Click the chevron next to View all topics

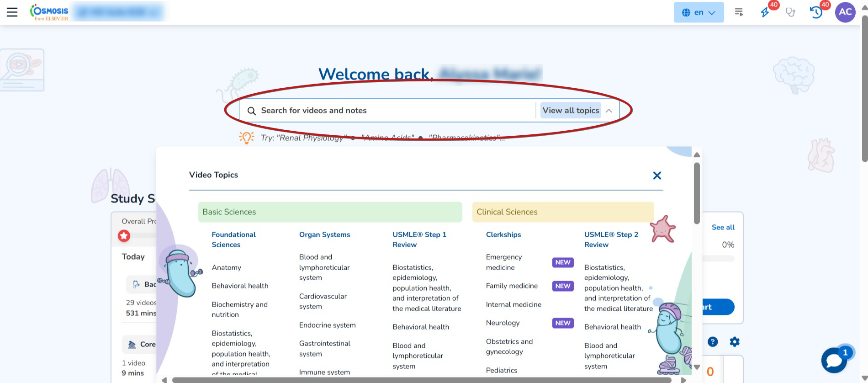pyautogui.click(x=609, y=111)
